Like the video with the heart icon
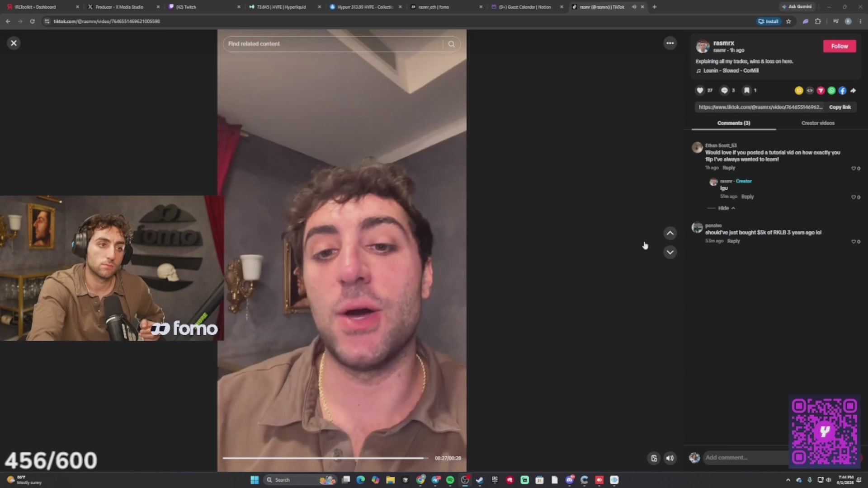This screenshot has height=488, width=868. pos(700,90)
